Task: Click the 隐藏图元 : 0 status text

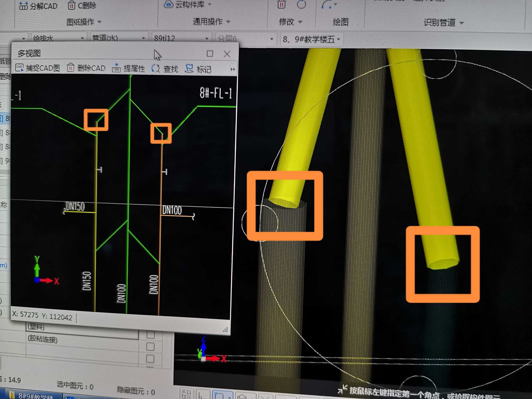Action: pyautogui.click(x=136, y=390)
